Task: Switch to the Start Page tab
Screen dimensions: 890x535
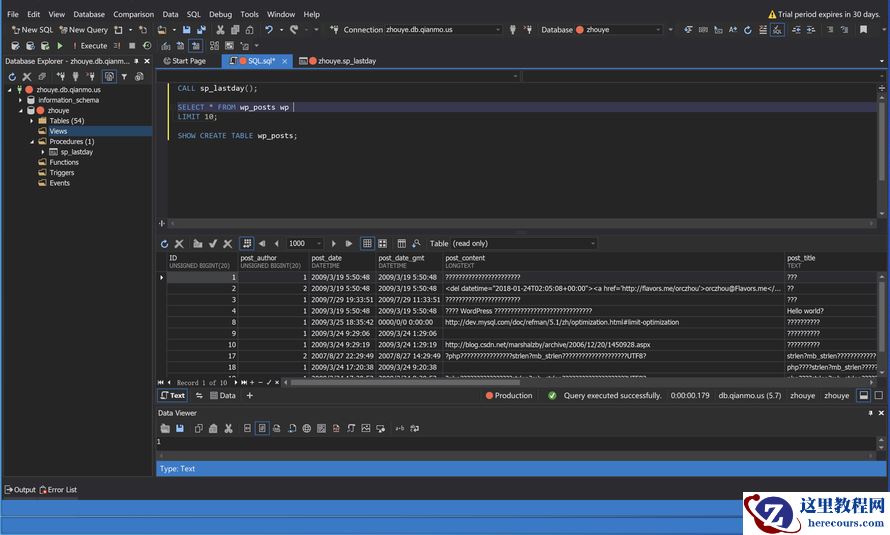Action: pos(183,61)
